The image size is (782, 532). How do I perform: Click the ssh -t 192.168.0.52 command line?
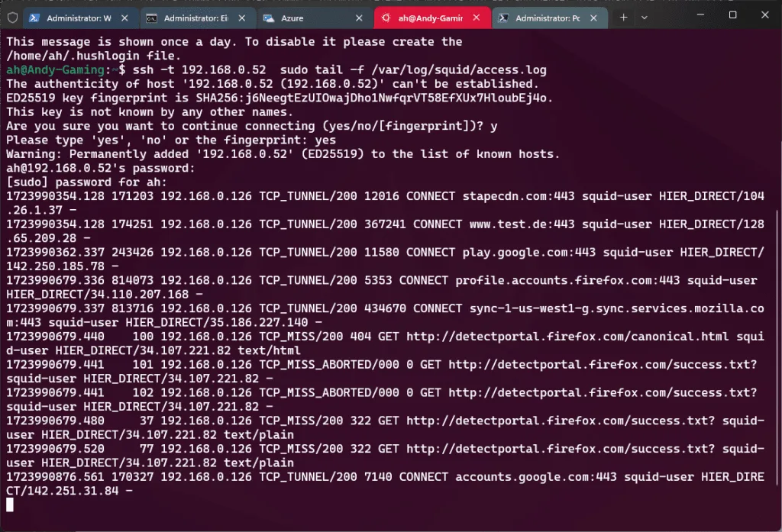pos(340,69)
